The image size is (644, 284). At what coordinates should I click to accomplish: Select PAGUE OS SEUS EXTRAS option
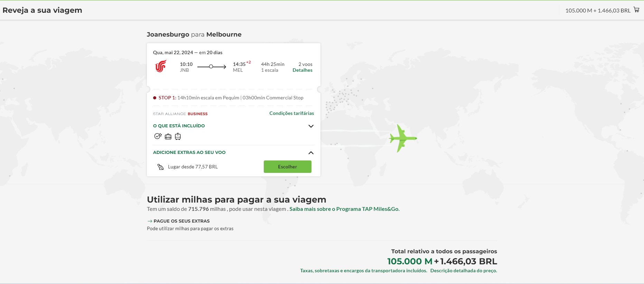[x=181, y=221]
